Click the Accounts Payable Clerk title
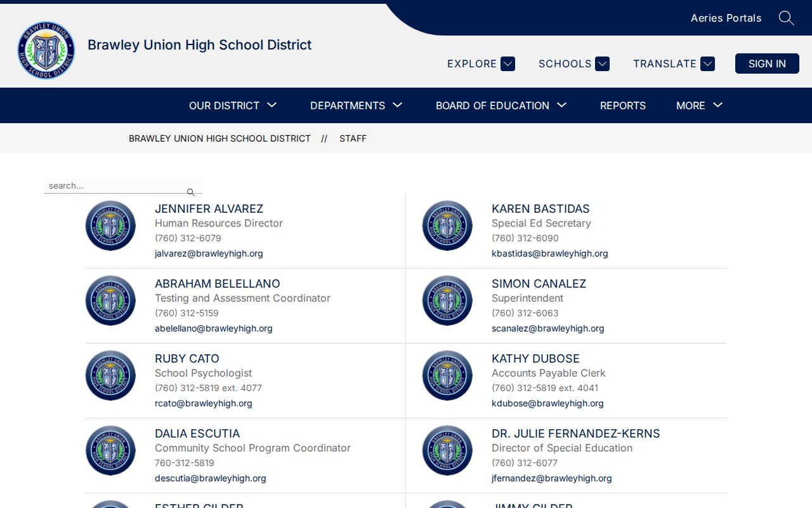 tap(549, 373)
